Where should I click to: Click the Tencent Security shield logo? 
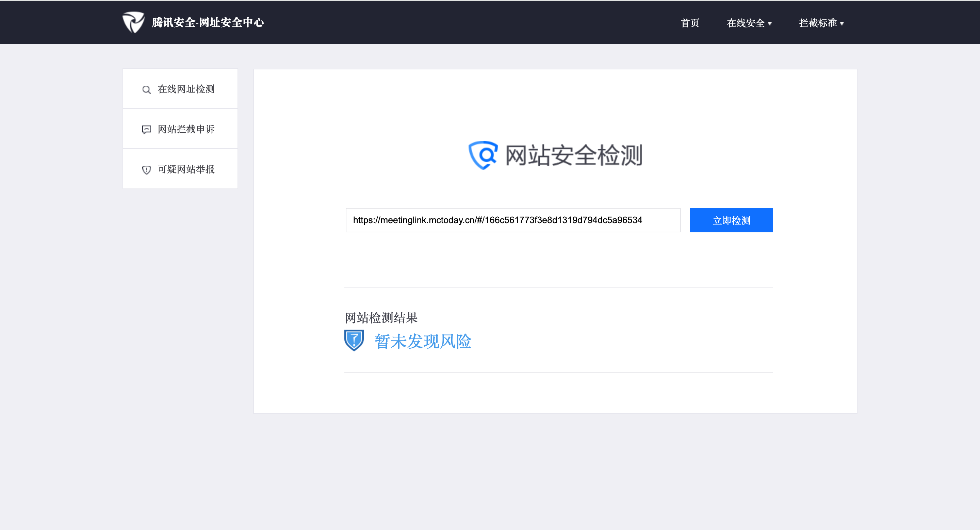(x=133, y=22)
